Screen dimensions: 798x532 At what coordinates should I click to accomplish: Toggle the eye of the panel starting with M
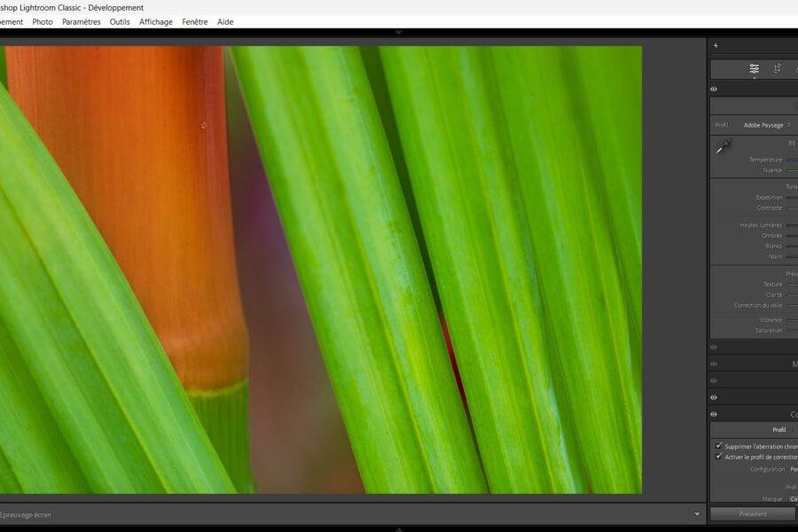coord(714,364)
